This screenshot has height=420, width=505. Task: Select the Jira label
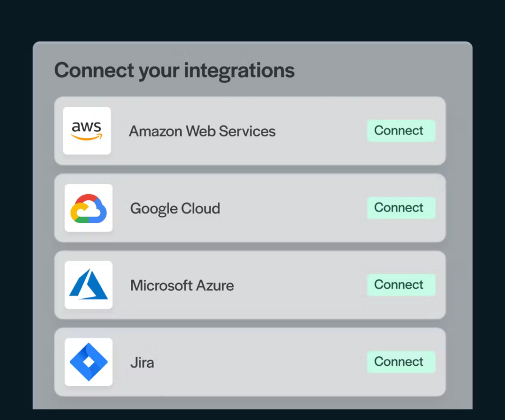[142, 362]
